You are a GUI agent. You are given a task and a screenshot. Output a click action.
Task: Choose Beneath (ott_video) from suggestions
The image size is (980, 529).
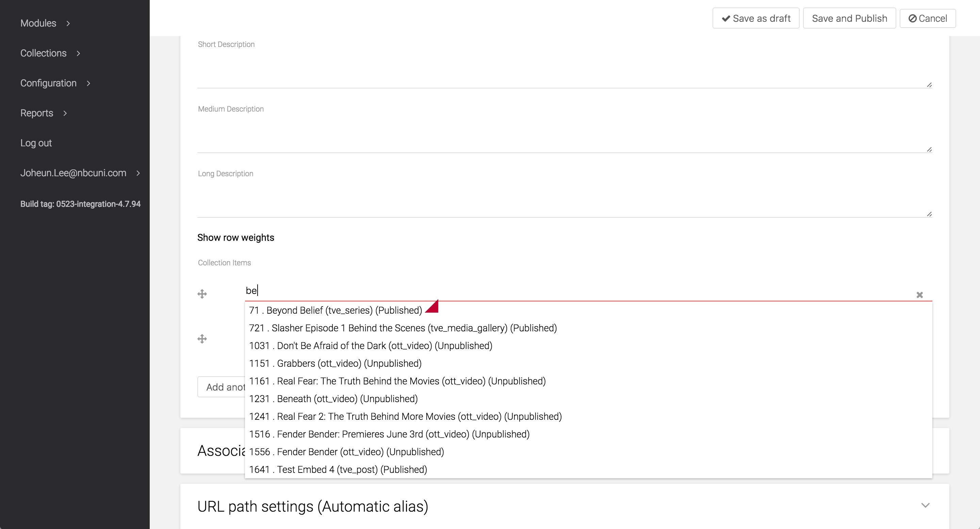click(x=333, y=399)
